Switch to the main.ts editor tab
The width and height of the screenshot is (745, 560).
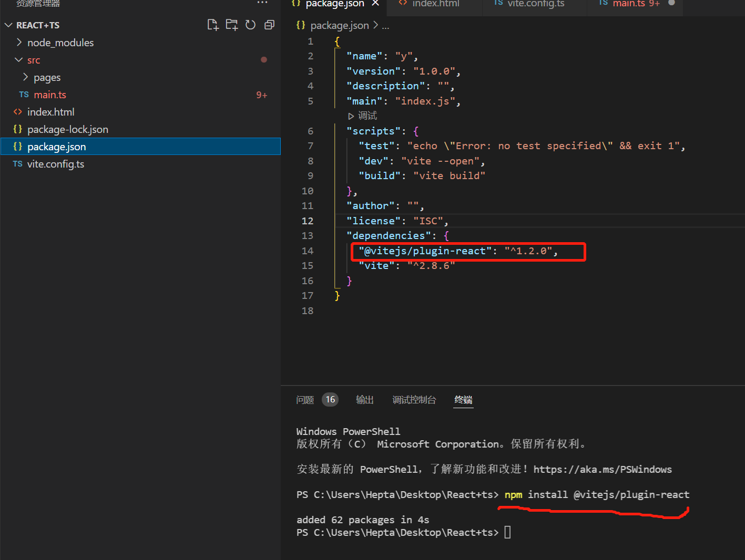628,4
